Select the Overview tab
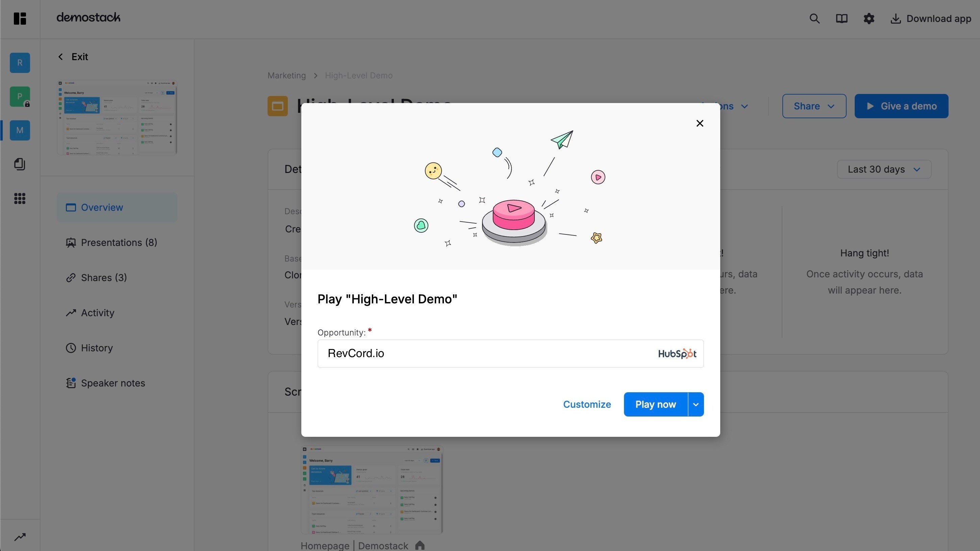 coord(117,207)
